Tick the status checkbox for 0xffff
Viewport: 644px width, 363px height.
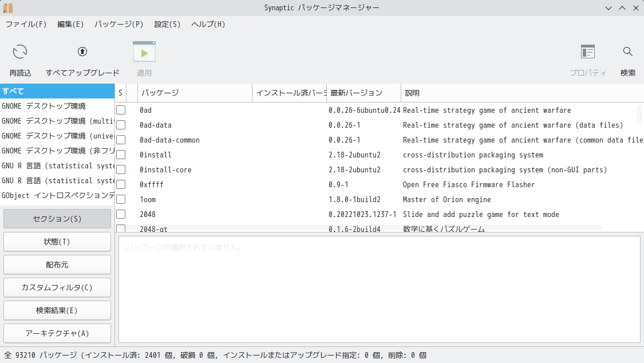121,184
